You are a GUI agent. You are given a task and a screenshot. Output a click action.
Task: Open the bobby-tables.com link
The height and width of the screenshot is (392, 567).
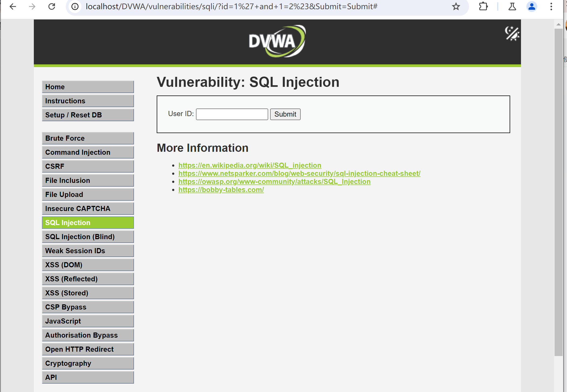coord(221,190)
